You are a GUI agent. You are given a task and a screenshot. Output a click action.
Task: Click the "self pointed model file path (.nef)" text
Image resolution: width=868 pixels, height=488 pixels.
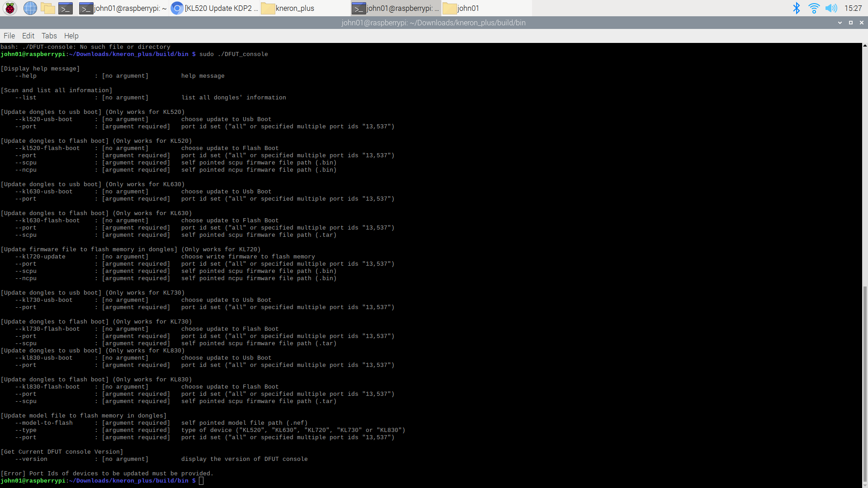click(245, 423)
